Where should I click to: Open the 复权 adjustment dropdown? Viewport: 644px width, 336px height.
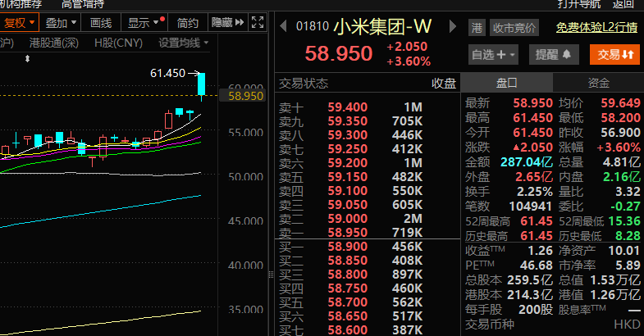click(19, 23)
